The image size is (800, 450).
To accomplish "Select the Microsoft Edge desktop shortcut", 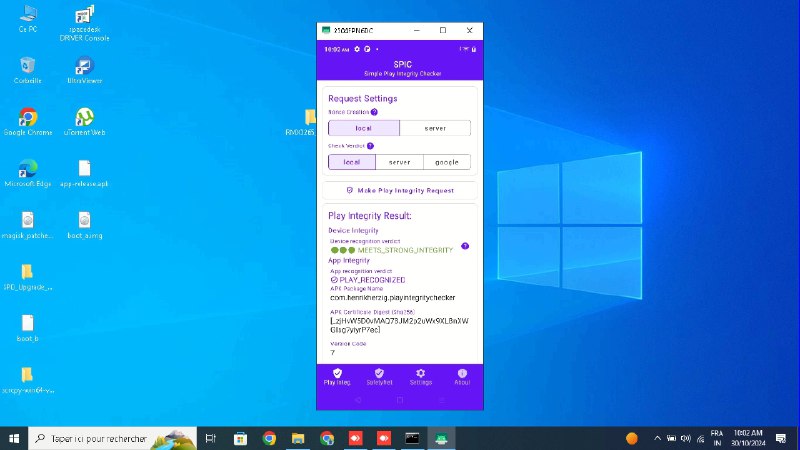I will tap(28, 173).
